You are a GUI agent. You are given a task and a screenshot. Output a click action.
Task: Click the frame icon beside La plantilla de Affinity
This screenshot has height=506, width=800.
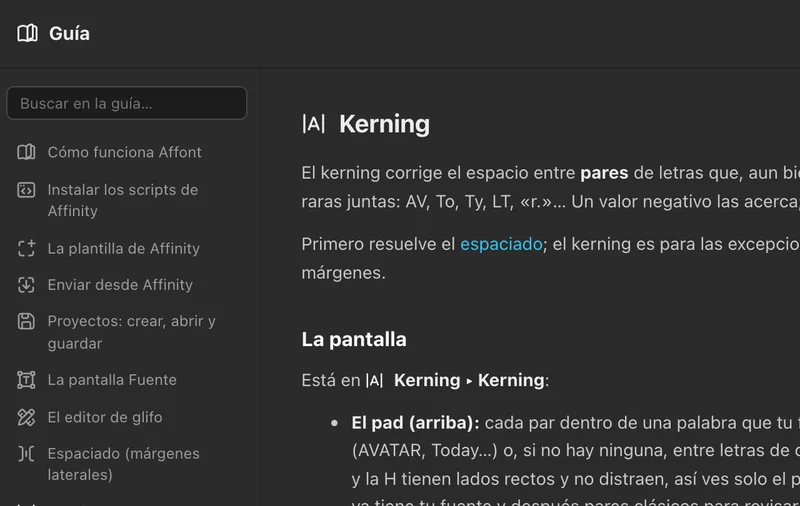[x=26, y=248]
